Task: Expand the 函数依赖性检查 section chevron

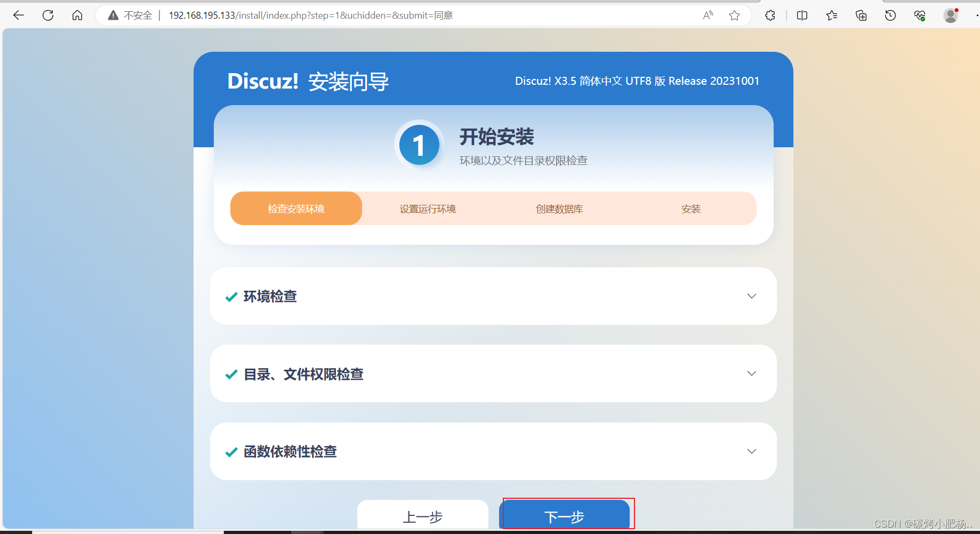Action: coord(752,451)
